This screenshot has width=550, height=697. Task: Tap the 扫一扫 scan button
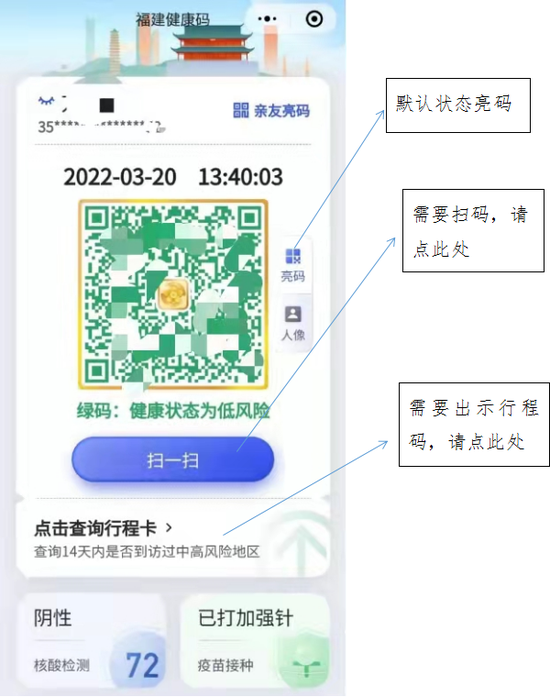pyautogui.click(x=173, y=460)
